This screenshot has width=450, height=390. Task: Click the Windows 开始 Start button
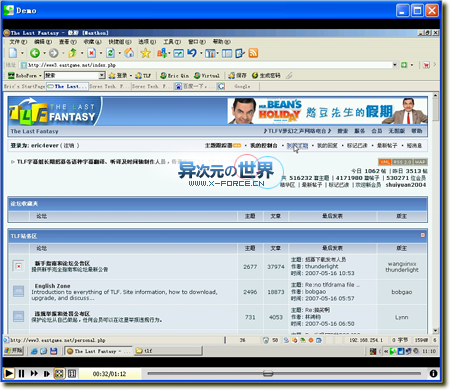coord(14,351)
